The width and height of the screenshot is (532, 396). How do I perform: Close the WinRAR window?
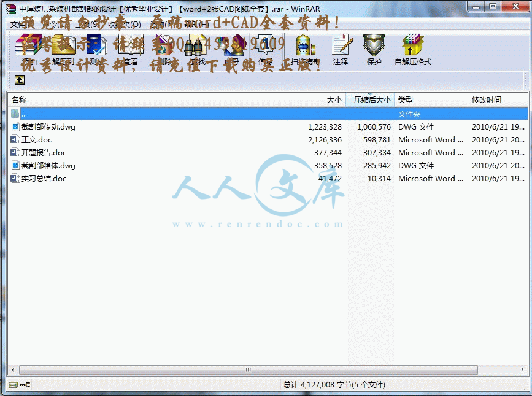515,7
